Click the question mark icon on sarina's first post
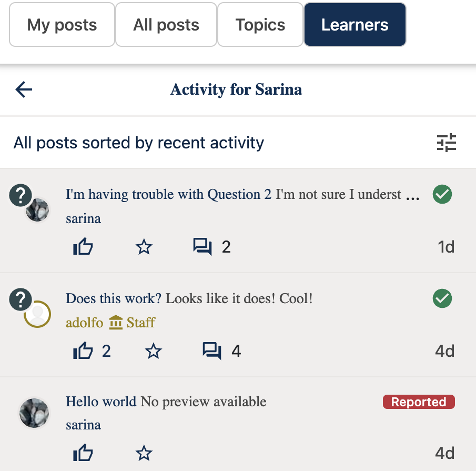The height and width of the screenshot is (471, 476). [x=21, y=195]
